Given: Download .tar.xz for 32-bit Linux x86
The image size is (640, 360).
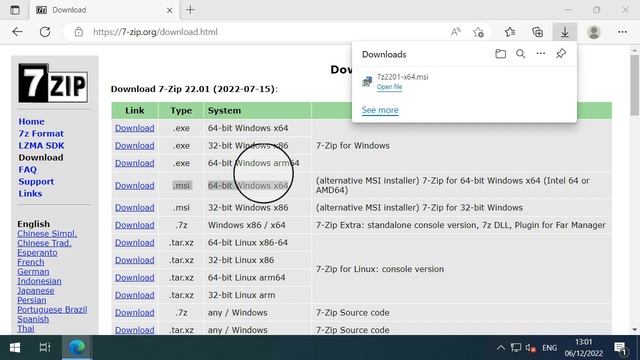Looking at the screenshot, I should [134, 260].
